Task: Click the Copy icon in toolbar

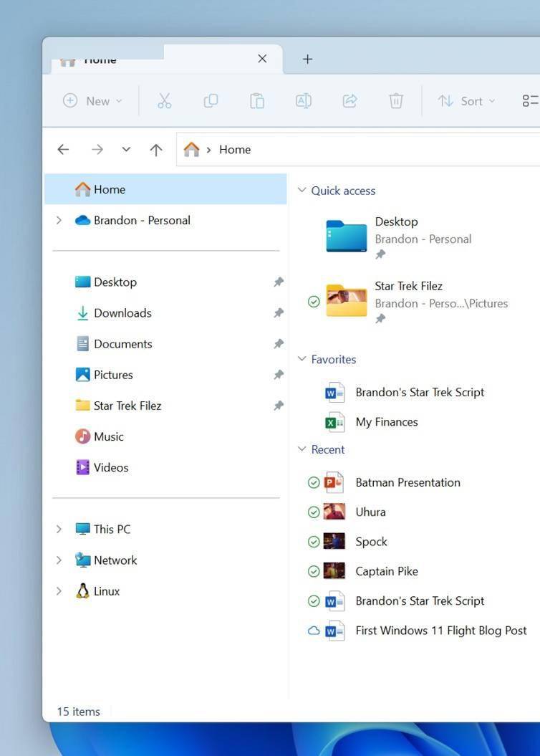Action: (211, 101)
